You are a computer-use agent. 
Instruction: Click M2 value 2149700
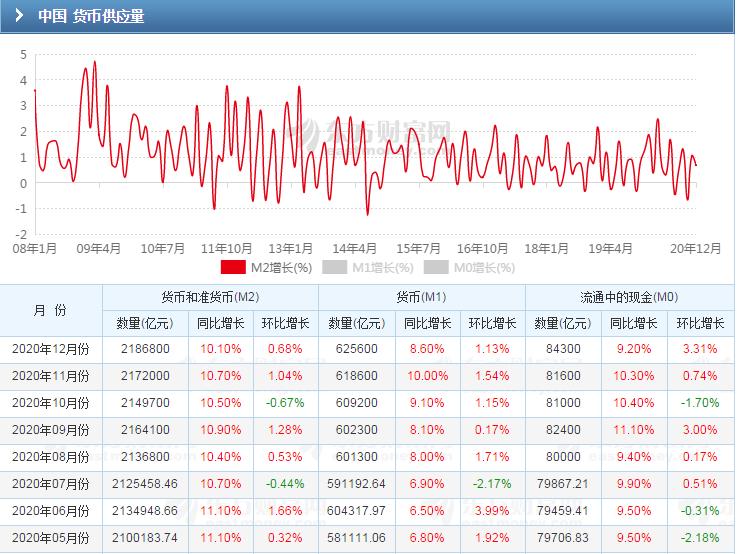(x=145, y=403)
